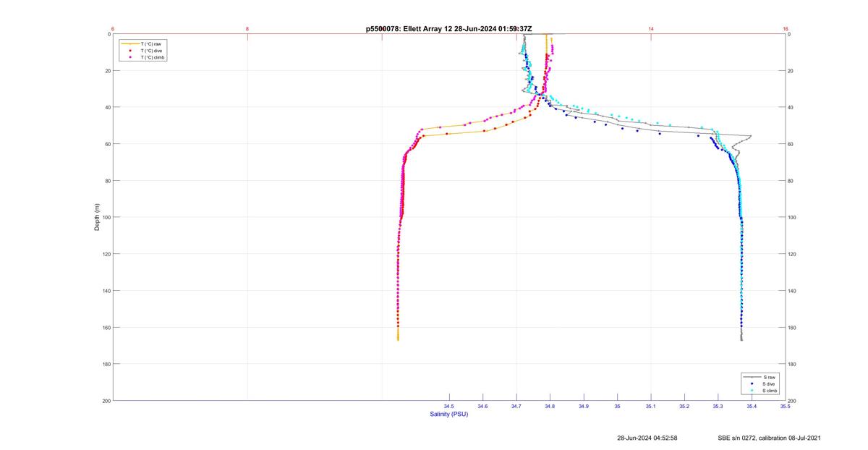This screenshot has height=450, width=868.
Task: Select 'T (°C) climb' legend label
Action: tap(153, 57)
